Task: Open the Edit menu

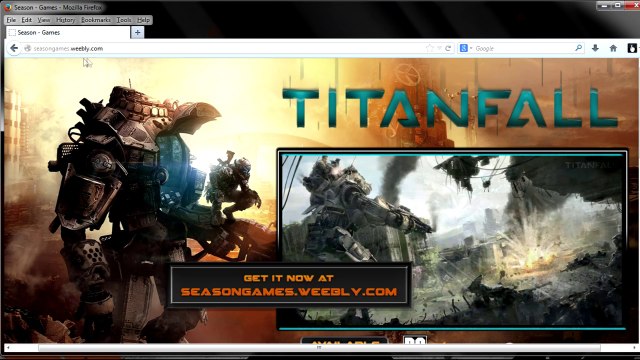Action: coord(27,20)
